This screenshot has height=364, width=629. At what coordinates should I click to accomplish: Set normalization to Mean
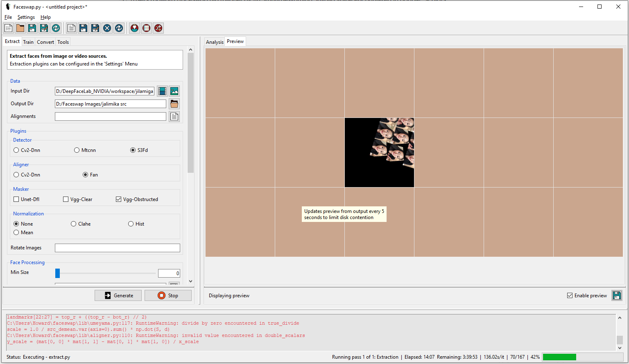(23, 233)
